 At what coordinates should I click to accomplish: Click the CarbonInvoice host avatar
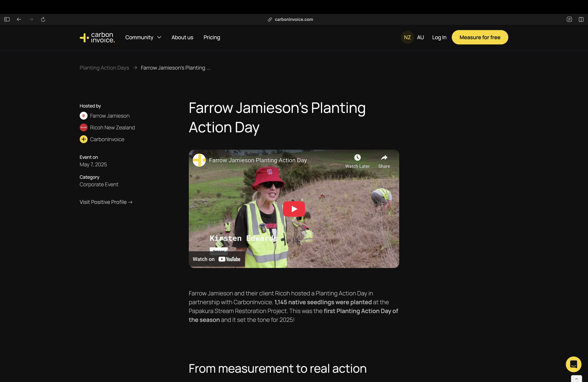pos(83,139)
